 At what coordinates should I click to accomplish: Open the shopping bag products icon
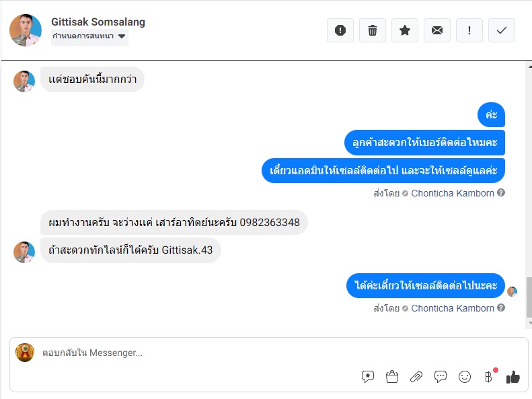(x=392, y=377)
